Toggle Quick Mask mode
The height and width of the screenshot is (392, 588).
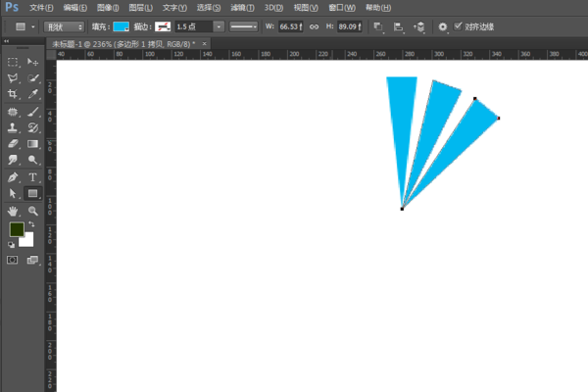(13, 260)
